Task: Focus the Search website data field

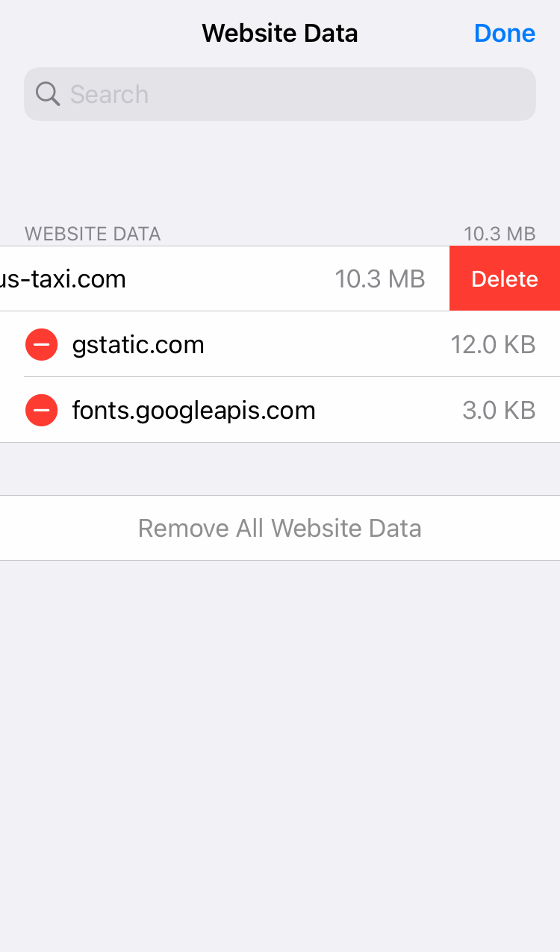Action: [280, 94]
